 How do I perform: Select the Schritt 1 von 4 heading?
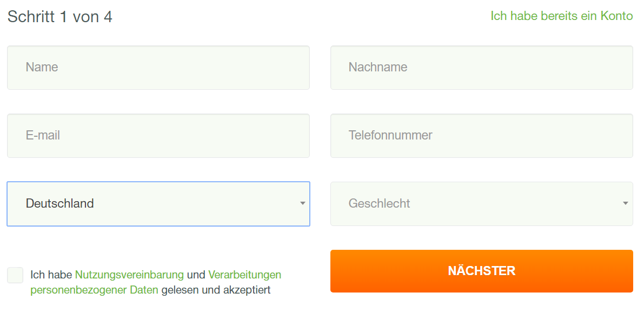59,16
